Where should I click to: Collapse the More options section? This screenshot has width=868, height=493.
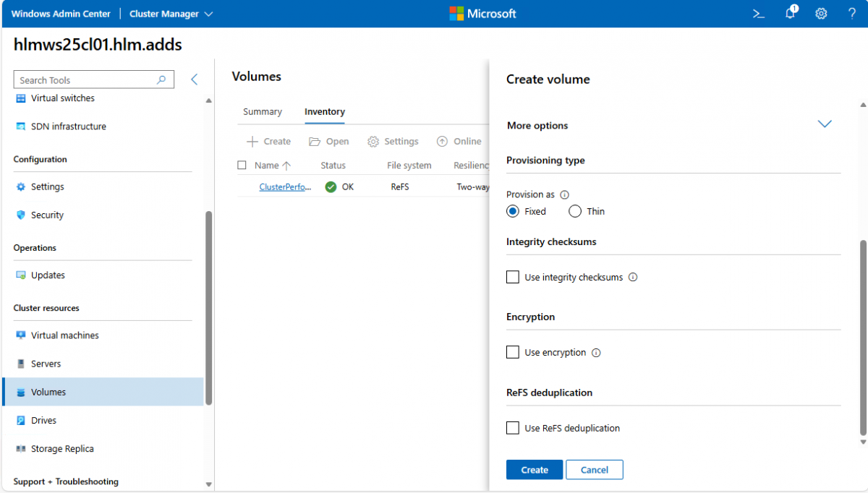pyautogui.click(x=824, y=124)
